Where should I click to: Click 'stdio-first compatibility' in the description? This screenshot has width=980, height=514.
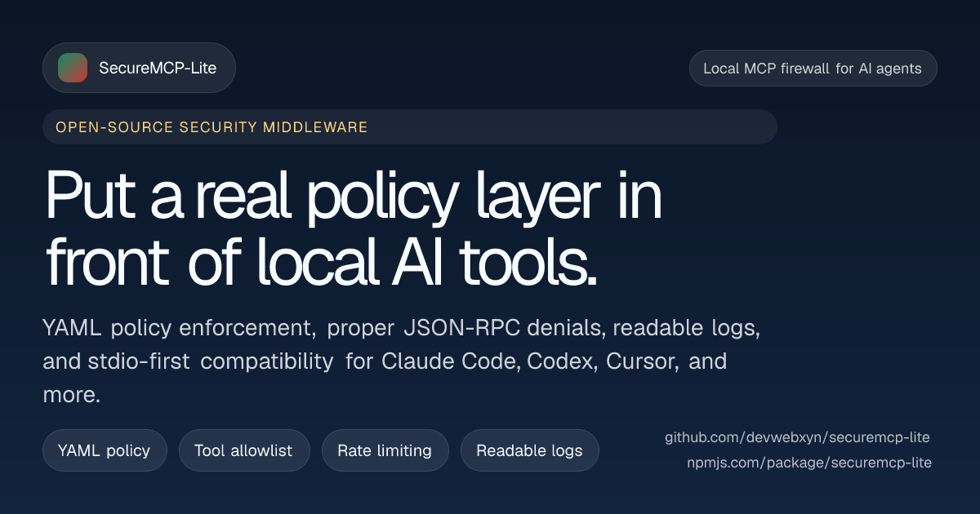188,361
